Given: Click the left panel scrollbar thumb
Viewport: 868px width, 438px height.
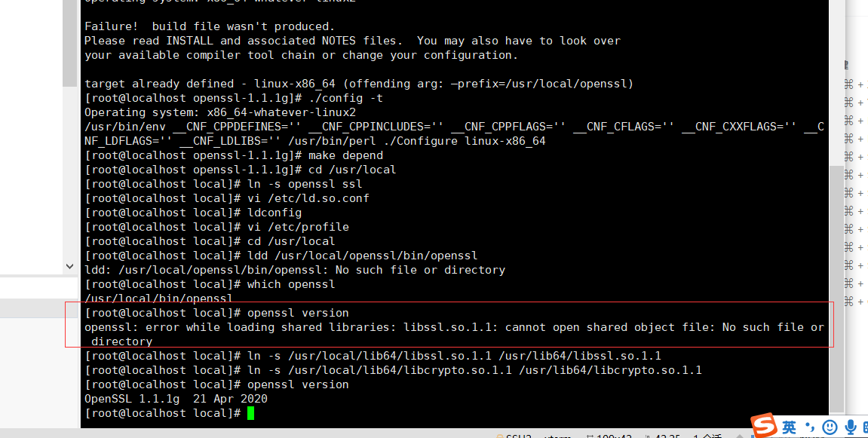Looking at the screenshot, I should (69, 43).
